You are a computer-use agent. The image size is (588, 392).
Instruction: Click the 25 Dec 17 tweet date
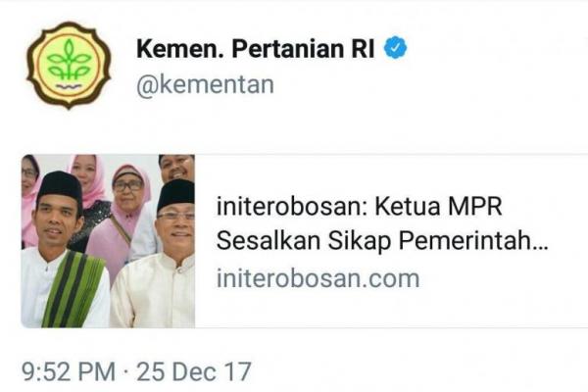[194, 371]
